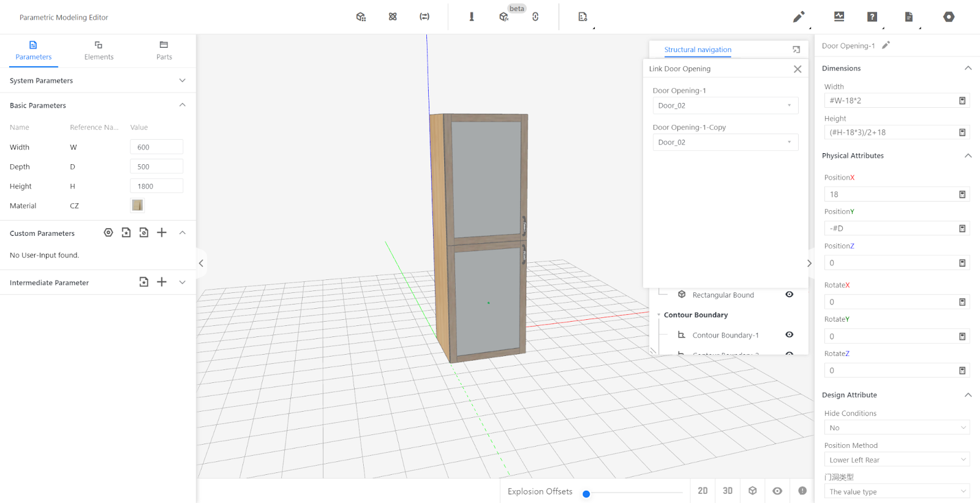This screenshot has height=503, width=980.
Task: Add an Intermediate Parameter with plus icon
Action: [x=162, y=282]
